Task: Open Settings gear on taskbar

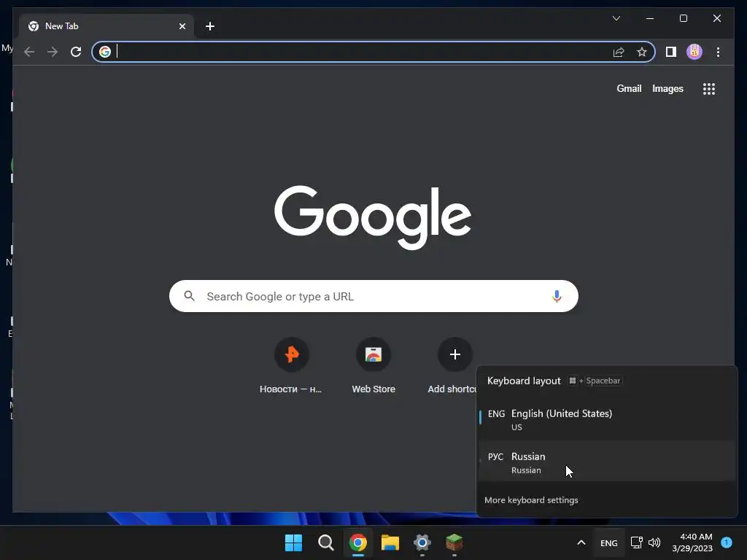Action: 422,542
